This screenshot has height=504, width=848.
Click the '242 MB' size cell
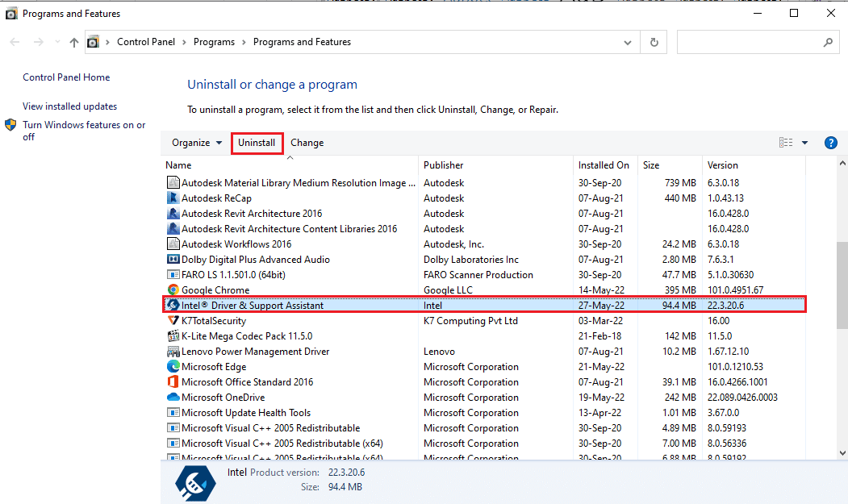click(680, 398)
